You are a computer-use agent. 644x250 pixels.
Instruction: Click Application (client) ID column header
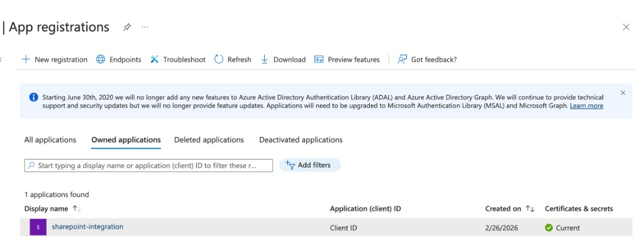pos(365,209)
